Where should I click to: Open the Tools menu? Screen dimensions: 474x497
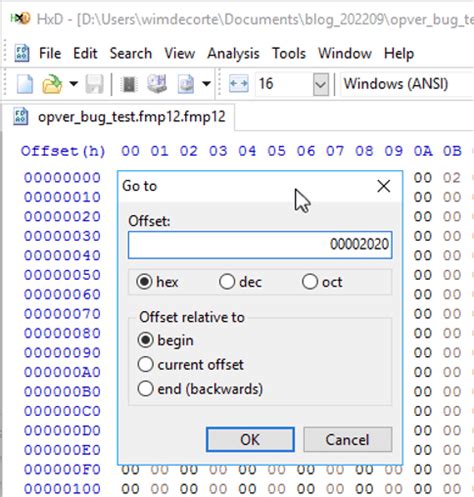pyautogui.click(x=289, y=53)
